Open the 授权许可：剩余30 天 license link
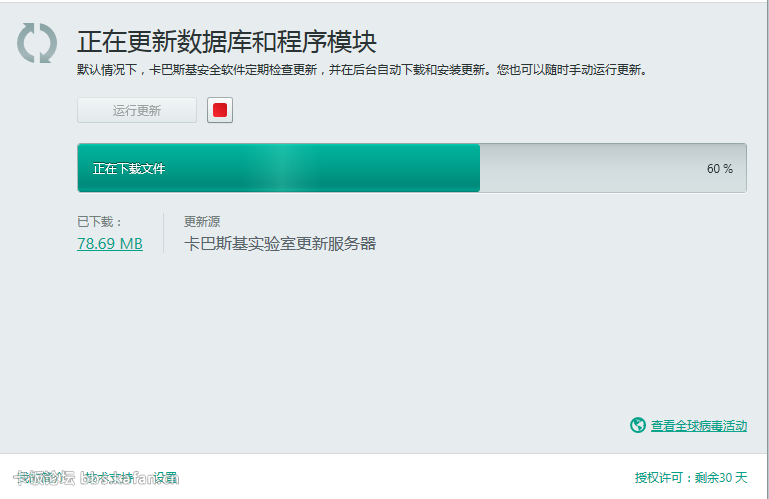This screenshot has width=769, height=499. pyautogui.click(x=691, y=477)
